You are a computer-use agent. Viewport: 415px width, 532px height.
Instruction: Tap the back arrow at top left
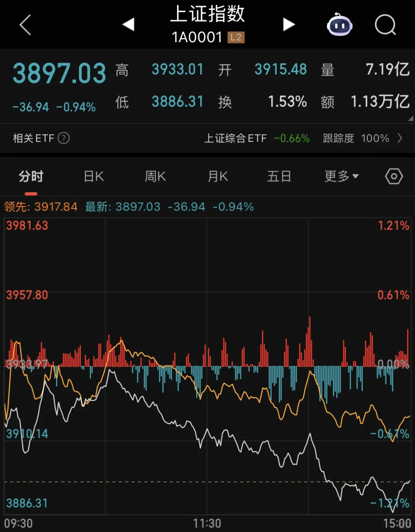[24, 24]
